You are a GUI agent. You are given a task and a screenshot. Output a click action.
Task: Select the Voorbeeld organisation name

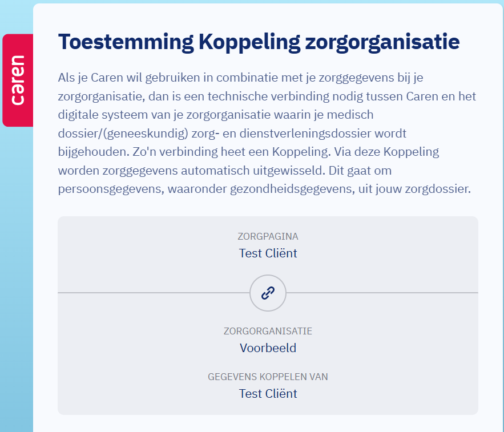click(268, 348)
